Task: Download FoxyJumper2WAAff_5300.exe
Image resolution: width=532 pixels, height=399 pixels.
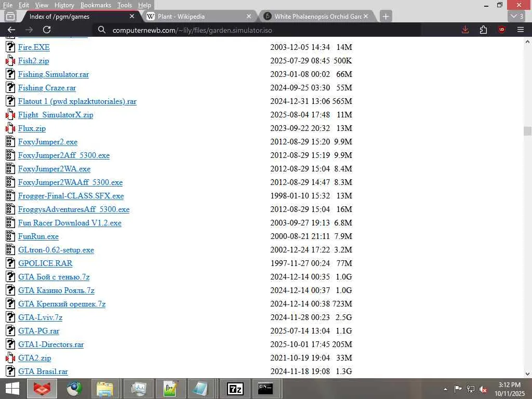Action: point(70,182)
